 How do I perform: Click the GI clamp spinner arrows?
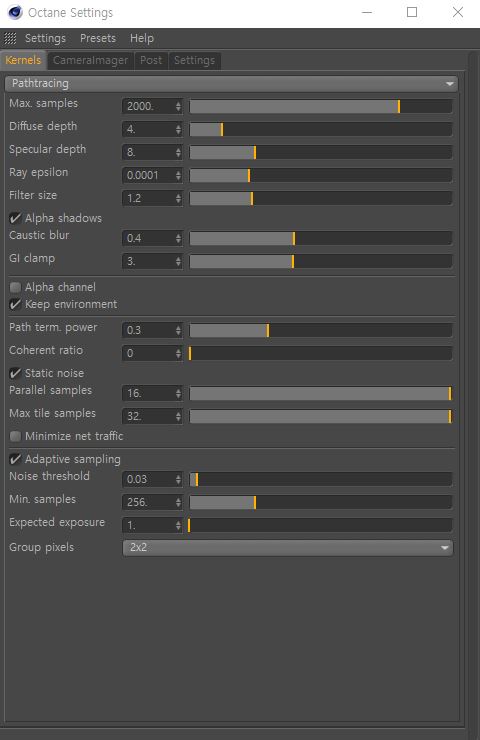point(178,261)
